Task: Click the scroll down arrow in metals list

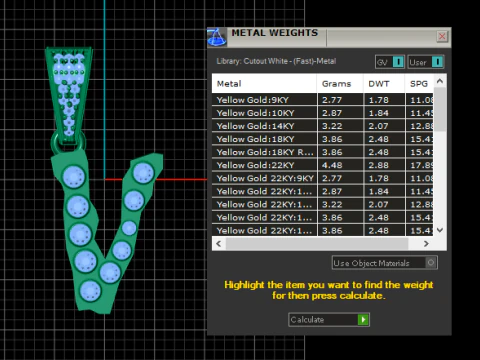Action: (x=440, y=230)
